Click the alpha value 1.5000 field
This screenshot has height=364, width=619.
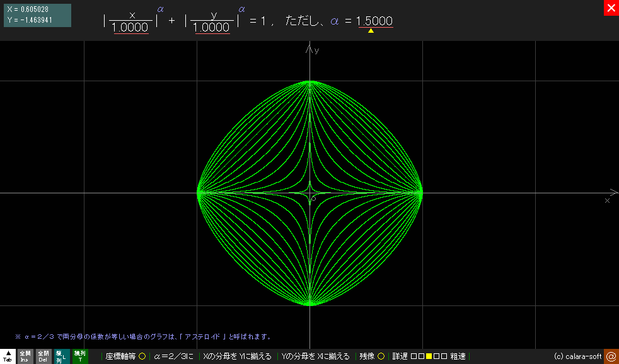374,21
